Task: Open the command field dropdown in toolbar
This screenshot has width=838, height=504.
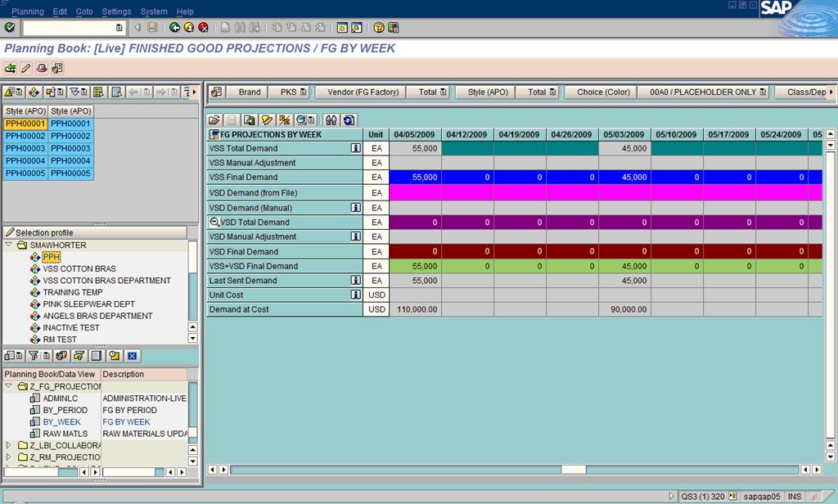Action: tap(119, 28)
